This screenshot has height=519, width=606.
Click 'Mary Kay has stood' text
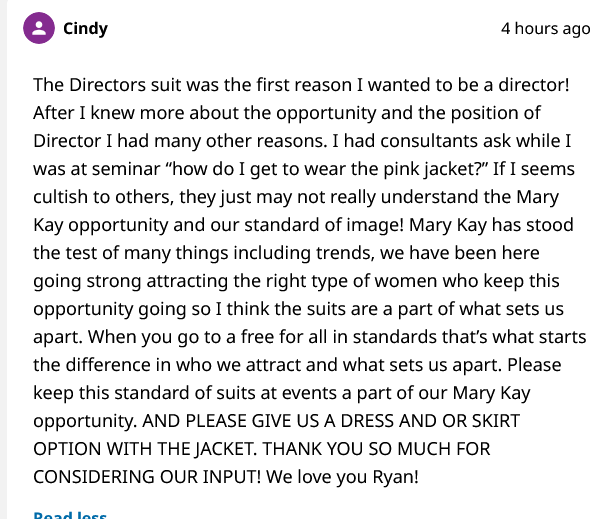coord(491,225)
